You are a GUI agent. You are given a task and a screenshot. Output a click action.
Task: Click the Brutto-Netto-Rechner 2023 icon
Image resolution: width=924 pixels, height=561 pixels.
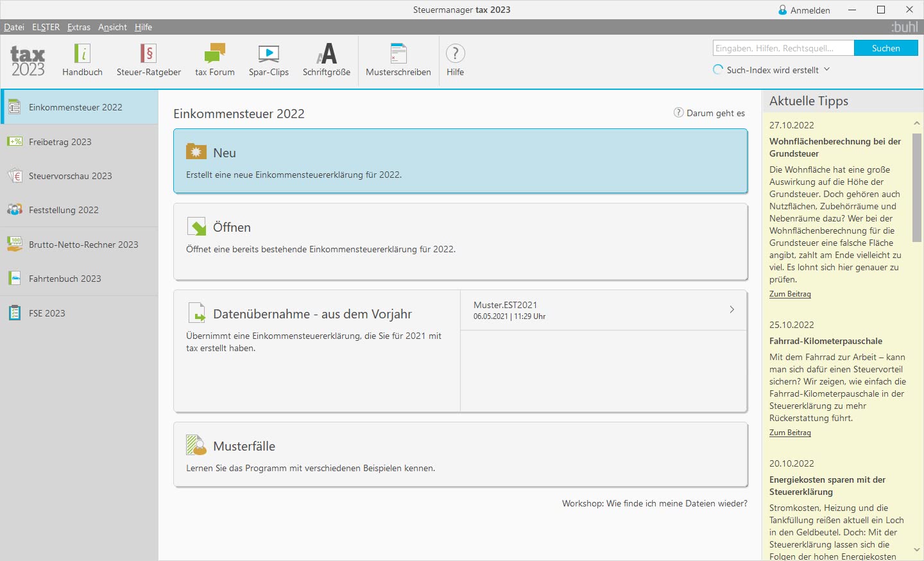(15, 244)
